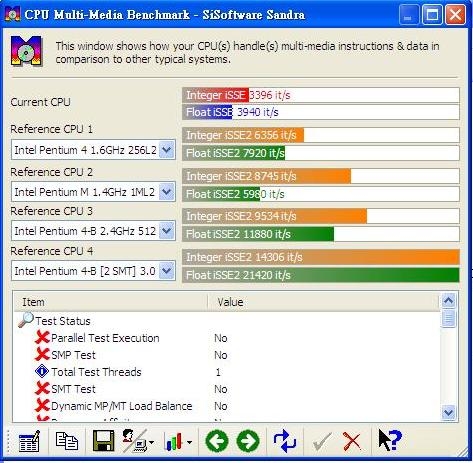
Task: Click the '1' value of Total Test Threads
Action: coord(218,372)
